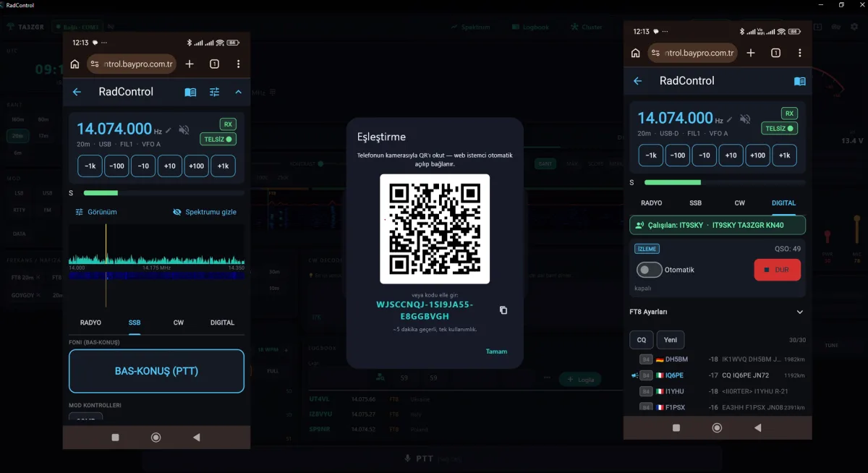The image size is (868, 473).
Task: Toggle the TELSİZ indicator in right phone
Action: coord(779,128)
